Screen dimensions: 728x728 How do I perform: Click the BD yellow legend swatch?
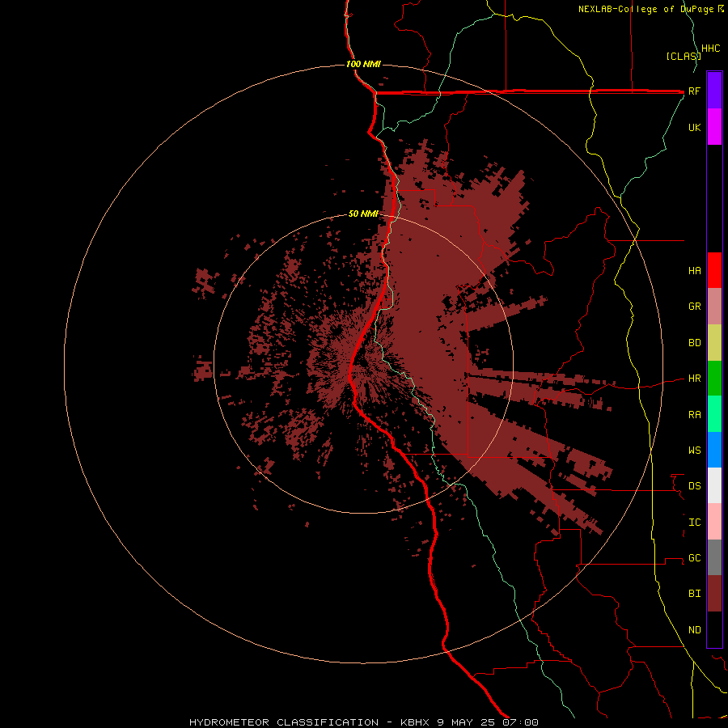tap(714, 343)
